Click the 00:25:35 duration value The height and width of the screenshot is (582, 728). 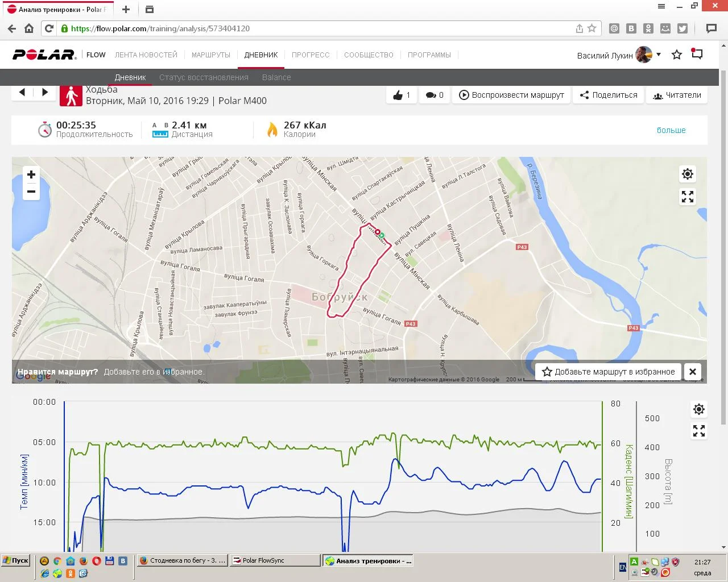tap(76, 125)
